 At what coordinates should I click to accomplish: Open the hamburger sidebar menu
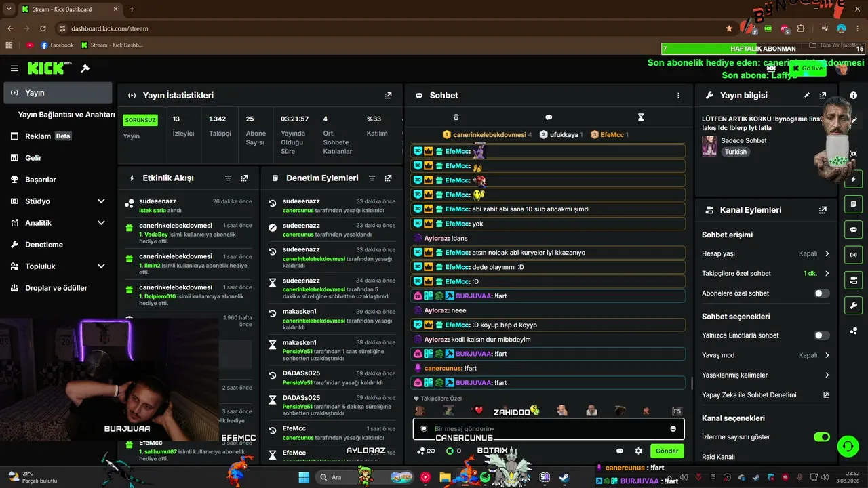pyautogui.click(x=14, y=68)
